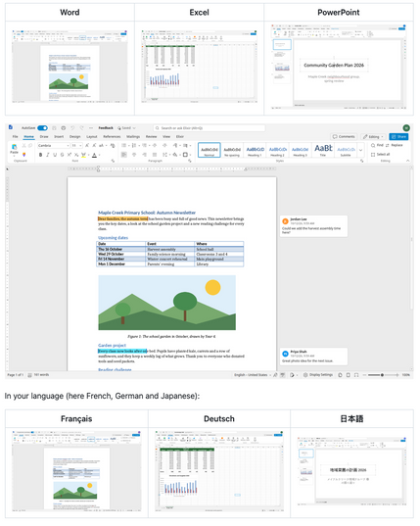Click the Save icon in Word title bar

(x=54, y=128)
